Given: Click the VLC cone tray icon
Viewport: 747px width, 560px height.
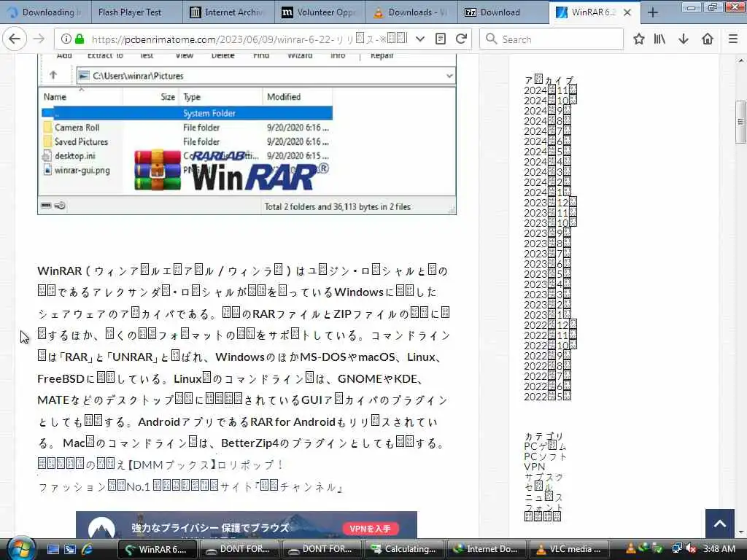Looking at the screenshot, I should coord(631,549).
